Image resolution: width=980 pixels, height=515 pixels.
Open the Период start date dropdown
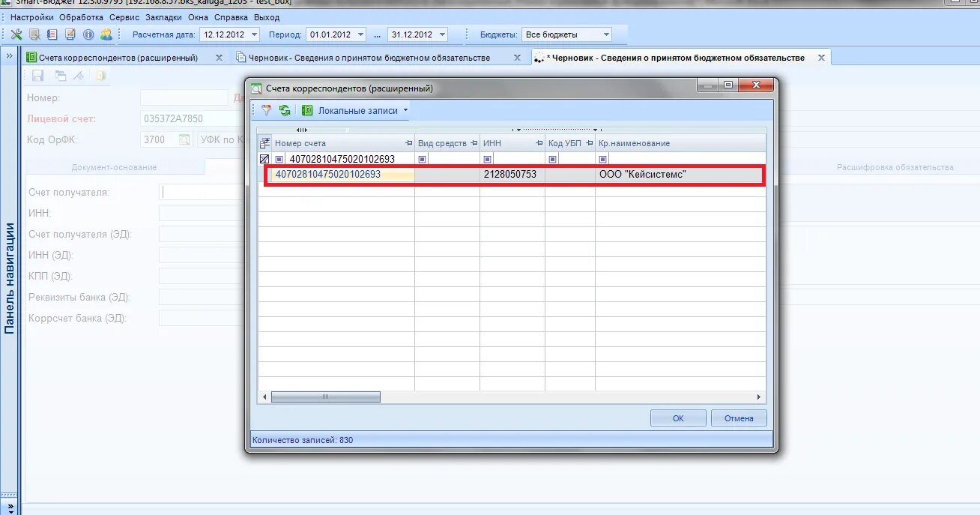(x=360, y=34)
